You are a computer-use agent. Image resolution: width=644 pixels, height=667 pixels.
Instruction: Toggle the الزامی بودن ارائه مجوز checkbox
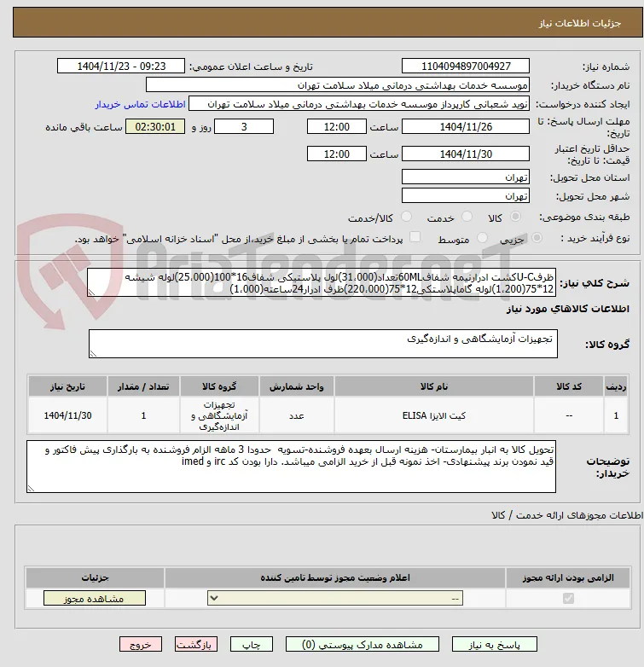point(568,598)
